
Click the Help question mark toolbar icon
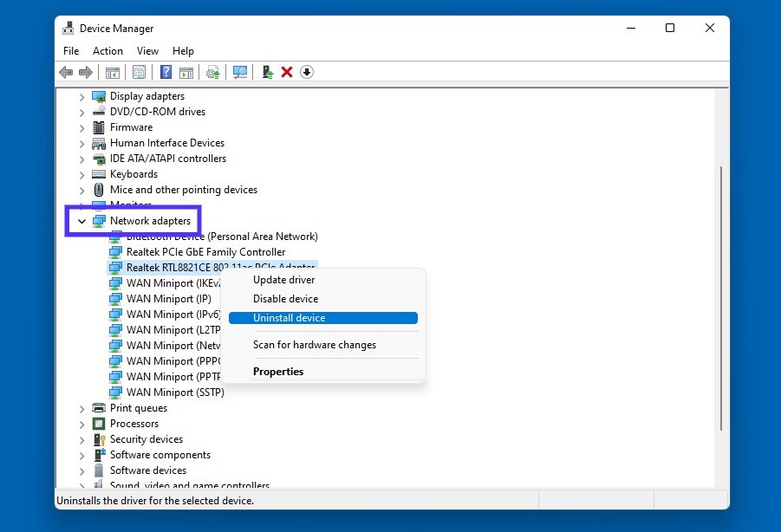(x=166, y=72)
